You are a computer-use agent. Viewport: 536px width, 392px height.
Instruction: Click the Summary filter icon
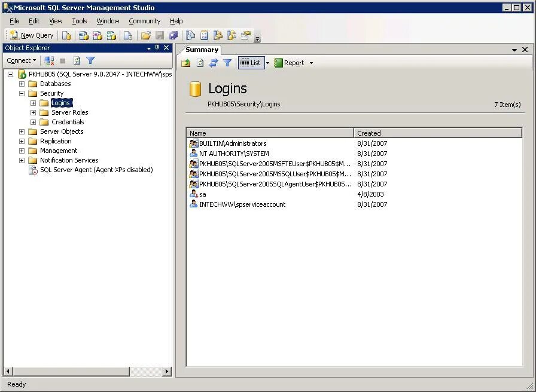227,63
